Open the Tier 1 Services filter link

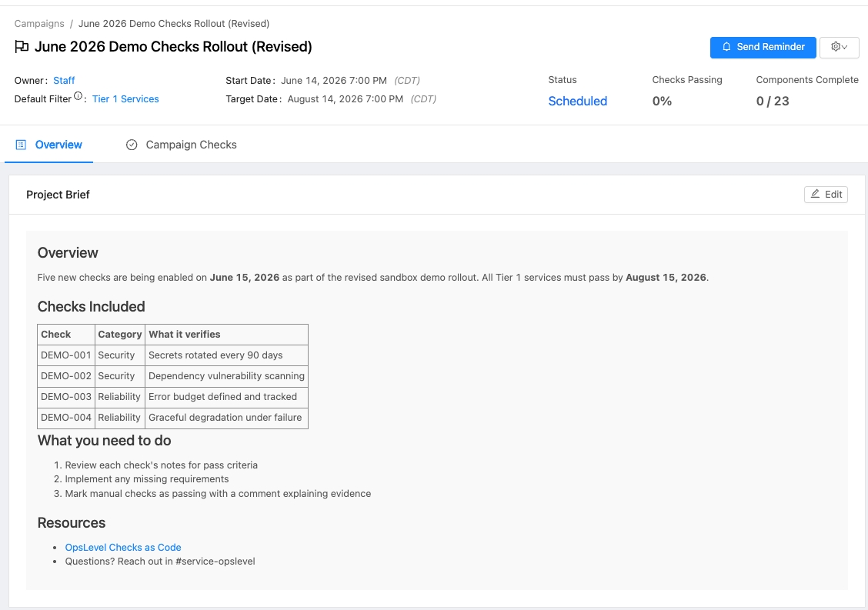(x=125, y=99)
